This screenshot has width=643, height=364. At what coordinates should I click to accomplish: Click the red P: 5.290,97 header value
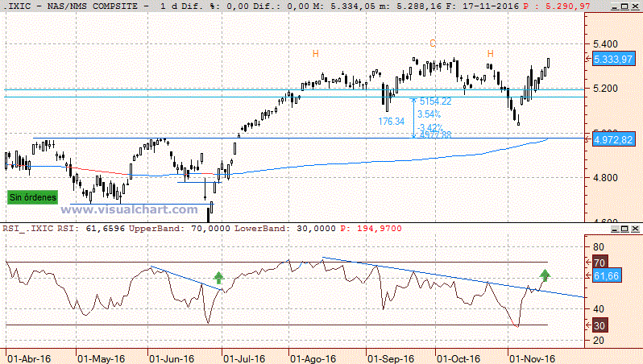pos(557,6)
